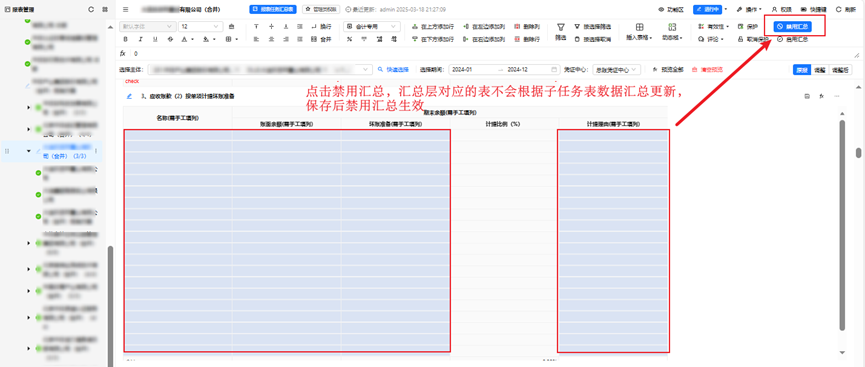Open the 会计专用 number format dropdown
The width and height of the screenshot is (865, 367).
pyautogui.click(x=372, y=26)
